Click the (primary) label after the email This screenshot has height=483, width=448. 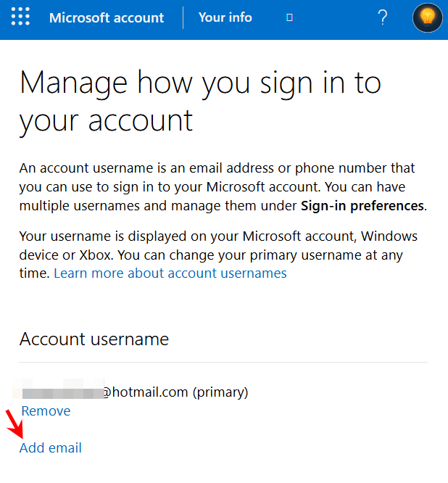click(220, 392)
